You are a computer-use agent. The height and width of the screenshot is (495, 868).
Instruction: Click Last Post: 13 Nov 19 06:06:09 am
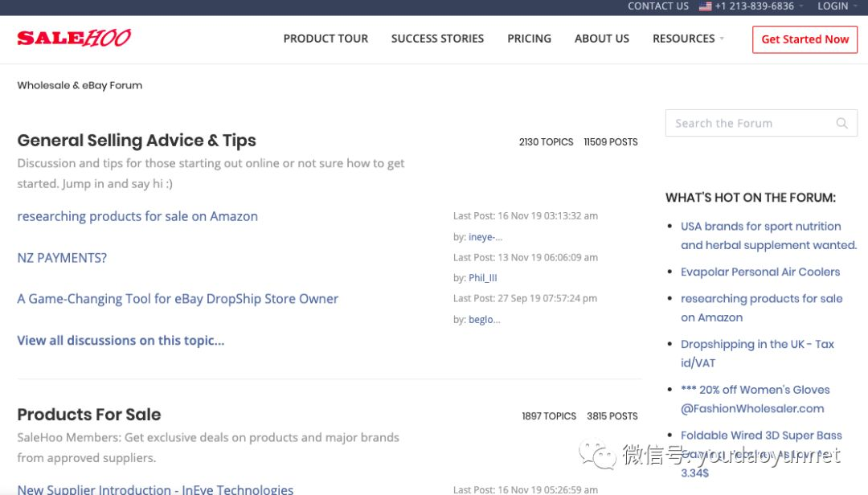[x=526, y=257]
